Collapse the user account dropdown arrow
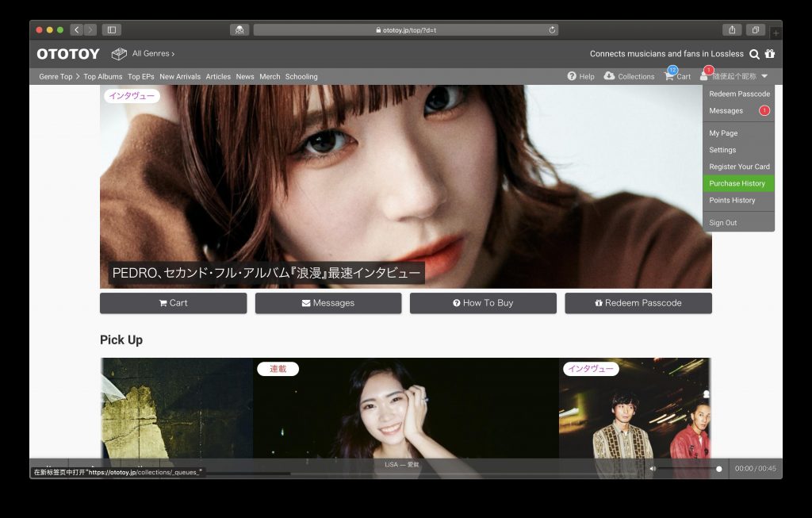 click(x=764, y=76)
